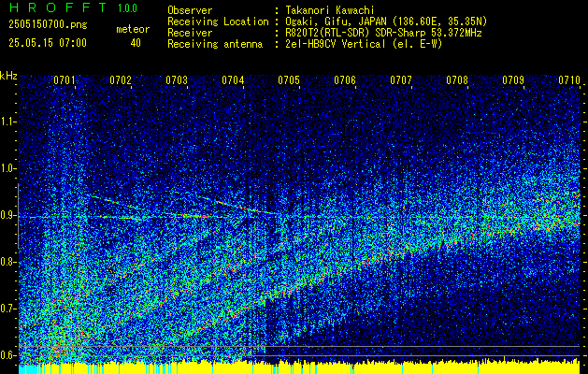Image resolution: width=588 pixels, height=374 pixels.
Task: Click the Observer field label
Action: tap(190, 10)
